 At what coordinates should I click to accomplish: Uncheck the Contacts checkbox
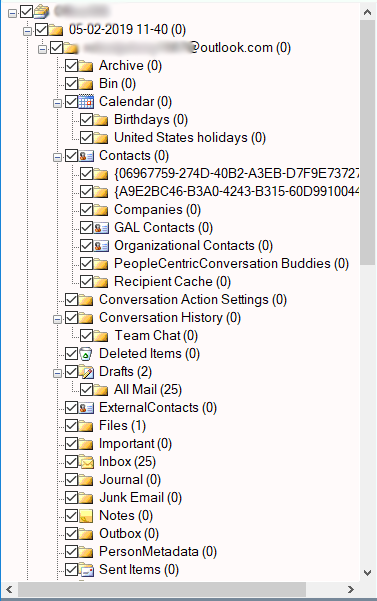coord(72,156)
